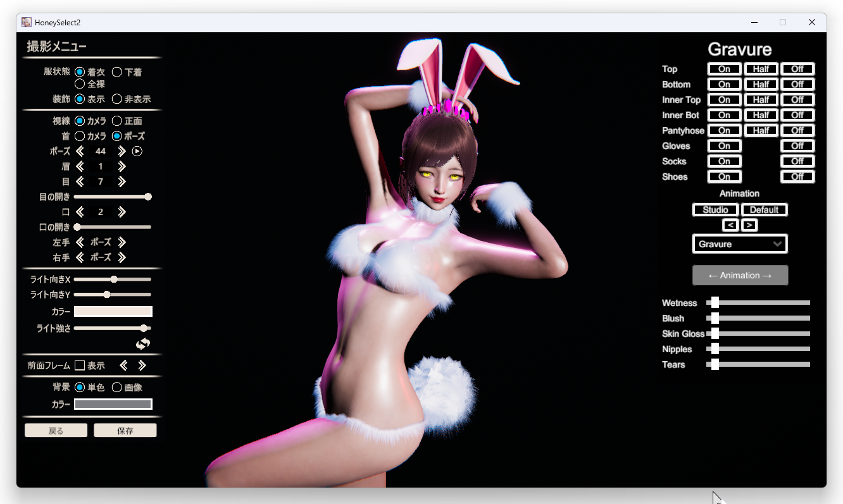Advance to next eye pattern arrow
This screenshot has width=843, height=504.
tap(122, 181)
